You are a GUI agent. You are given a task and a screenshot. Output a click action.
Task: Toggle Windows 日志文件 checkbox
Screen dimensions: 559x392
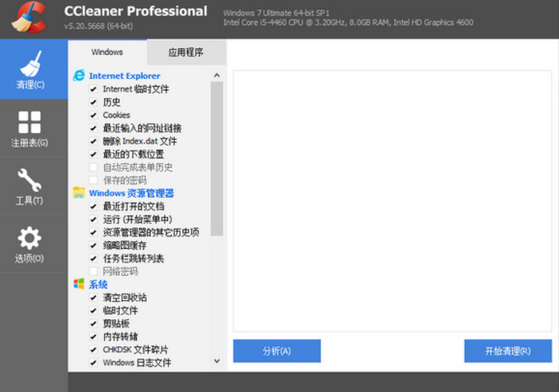point(94,363)
